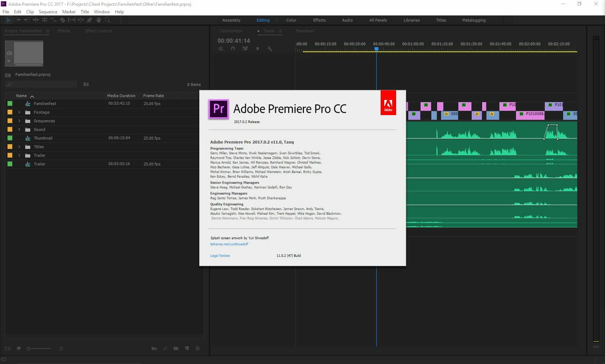Toggle Snap magnet in timeline

pyautogui.click(x=233, y=49)
